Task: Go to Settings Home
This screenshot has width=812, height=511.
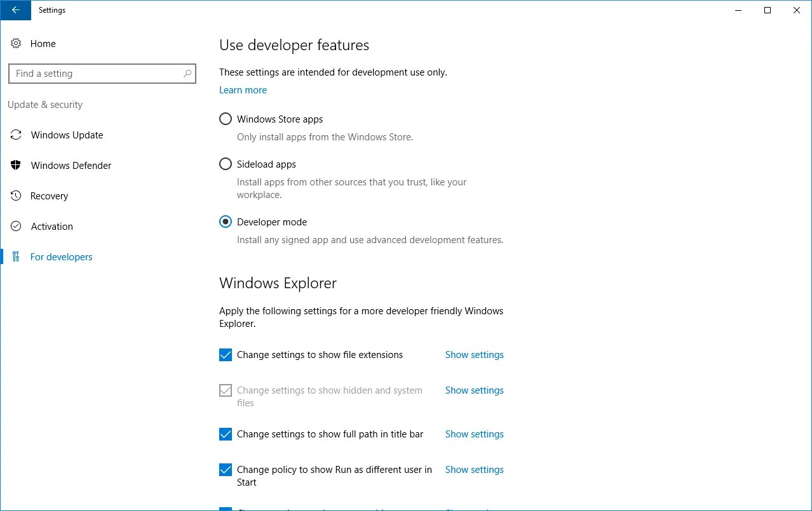Action: coord(43,44)
